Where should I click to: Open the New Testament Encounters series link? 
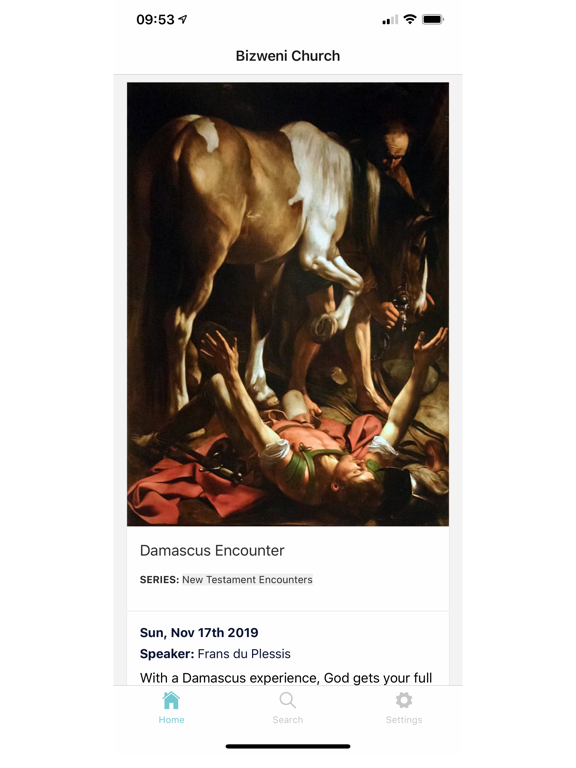[x=247, y=579]
